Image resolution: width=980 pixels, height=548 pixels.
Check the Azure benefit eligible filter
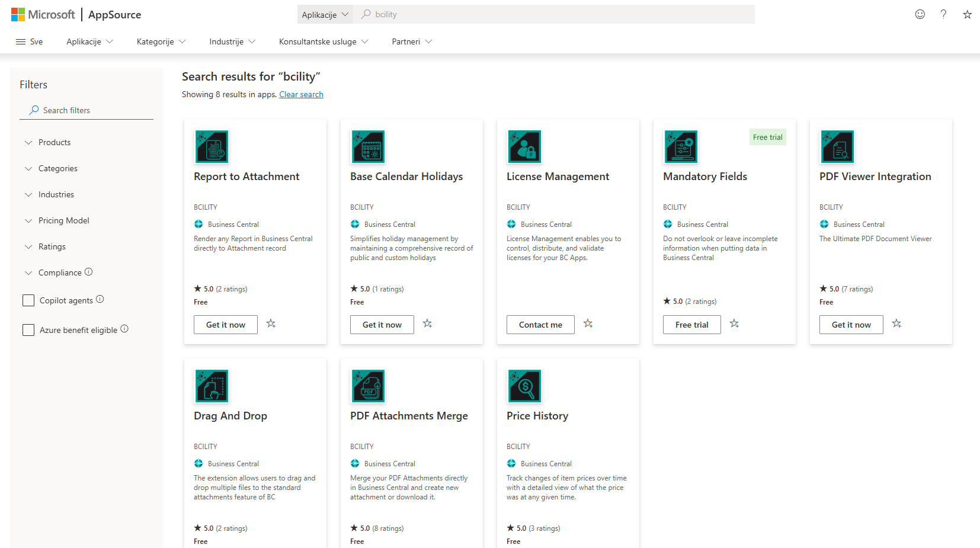coord(28,330)
